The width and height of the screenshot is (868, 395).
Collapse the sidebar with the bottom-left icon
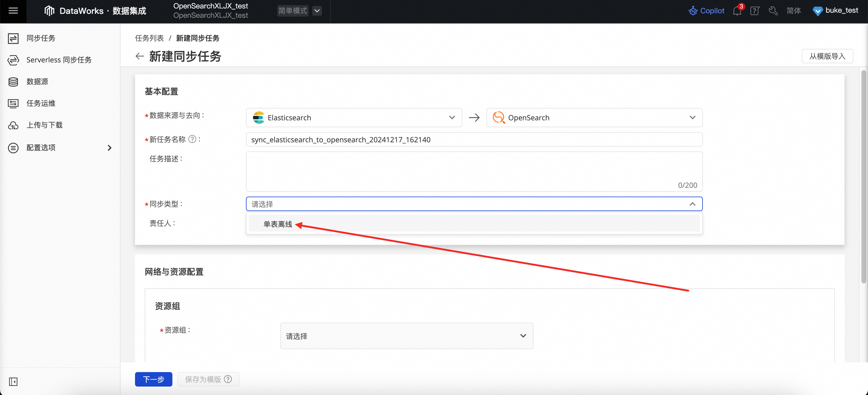coord(13,381)
